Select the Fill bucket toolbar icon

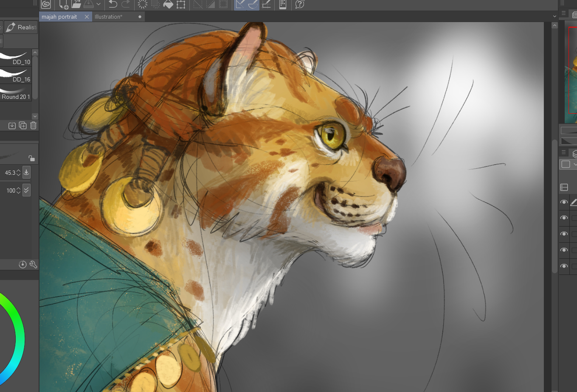coord(168,4)
